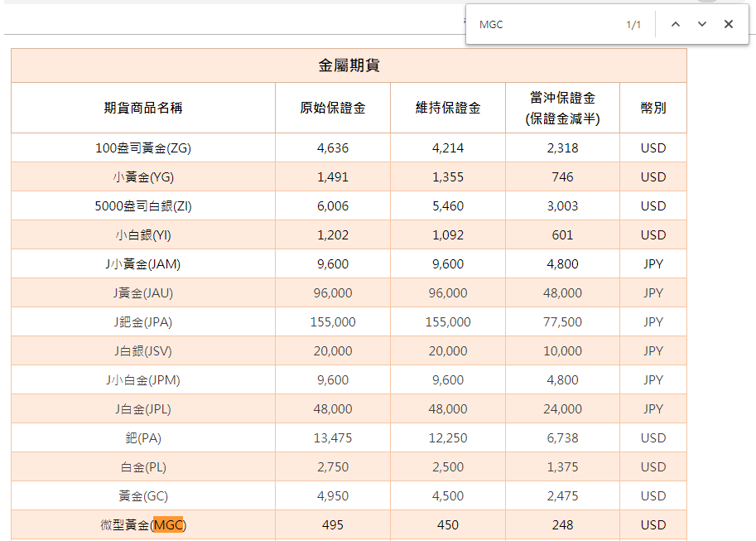This screenshot has height=541, width=756.
Task: Click the 3,003 day-trade margin value
Action: point(563,206)
